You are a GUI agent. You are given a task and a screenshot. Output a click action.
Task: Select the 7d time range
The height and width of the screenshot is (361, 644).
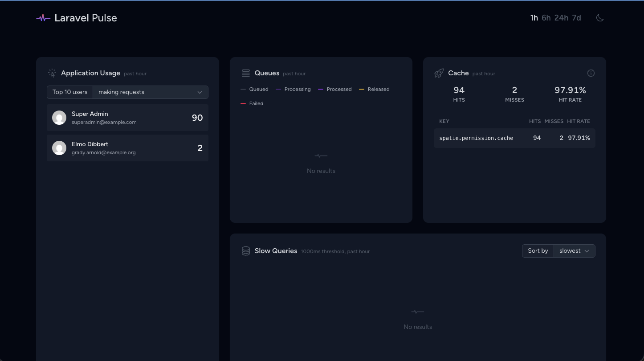[576, 18]
